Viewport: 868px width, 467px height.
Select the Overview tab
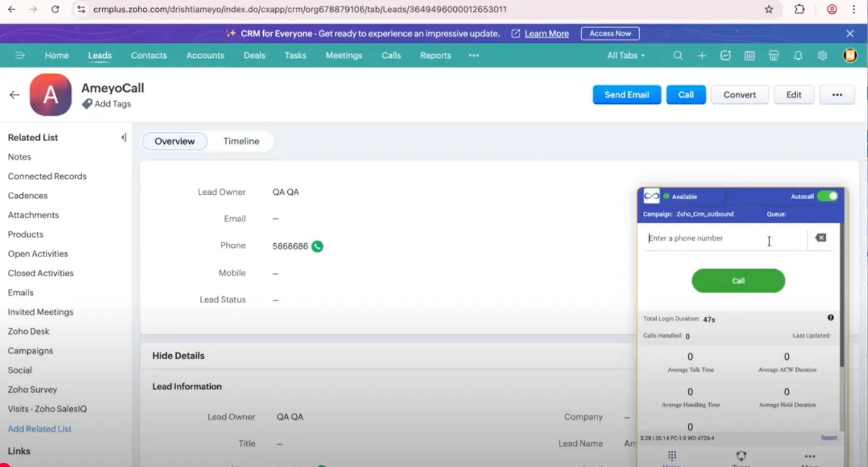point(174,141)
